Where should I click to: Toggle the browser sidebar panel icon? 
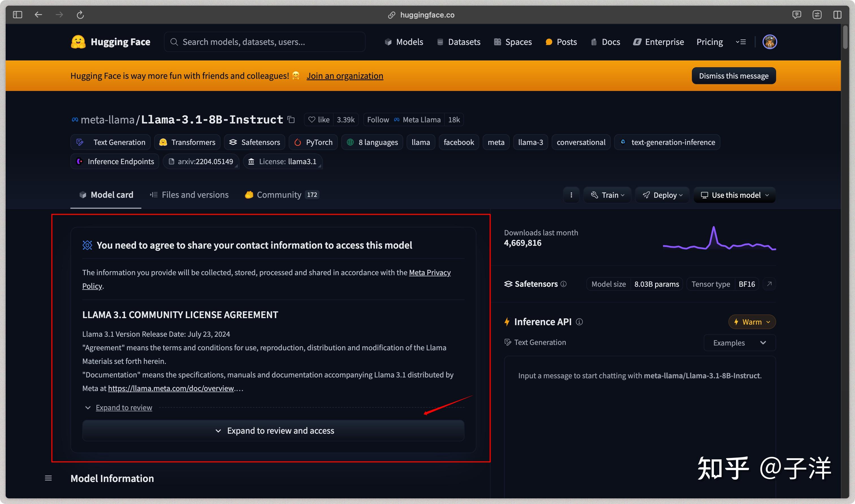(x=17, y=15)
